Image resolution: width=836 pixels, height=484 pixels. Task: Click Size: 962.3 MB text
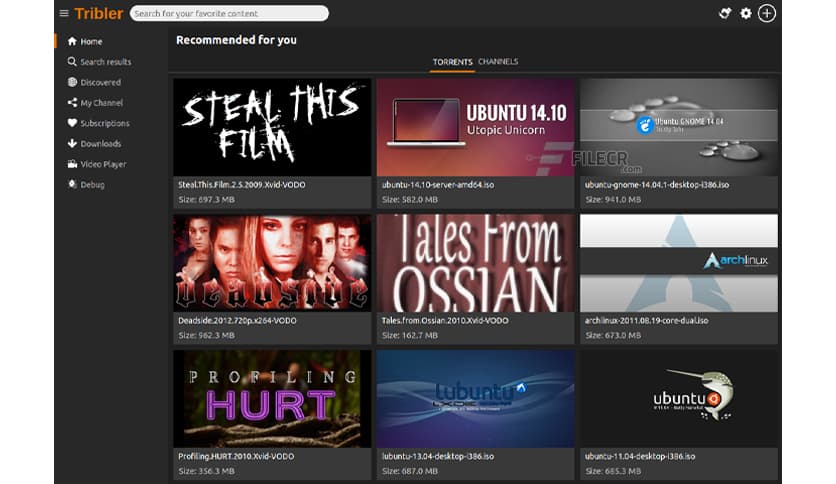tap(206, 335)
